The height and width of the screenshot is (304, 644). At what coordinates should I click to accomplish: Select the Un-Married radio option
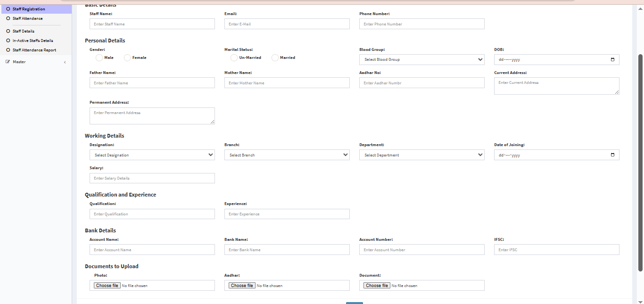[234, 58]
